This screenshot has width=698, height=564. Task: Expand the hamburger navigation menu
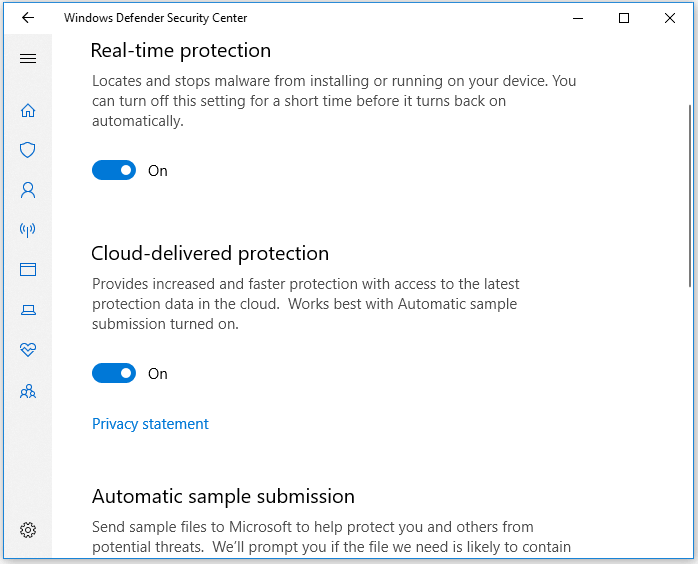28,59
